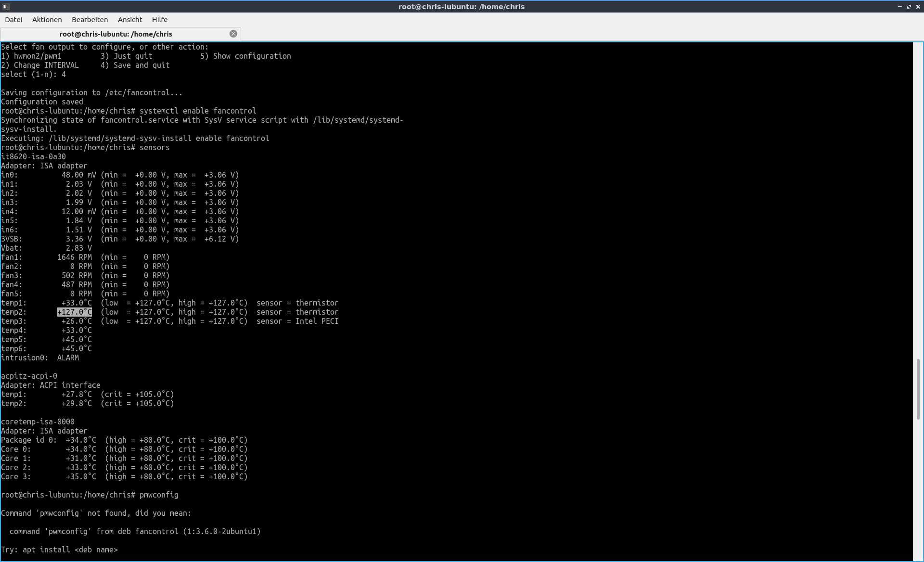
Task: Restore the terminal window size
Action: point(909,6)
